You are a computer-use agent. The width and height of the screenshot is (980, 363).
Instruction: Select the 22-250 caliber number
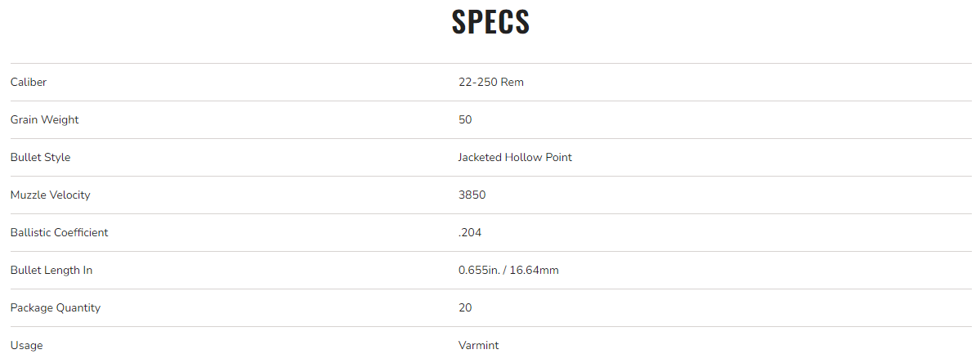click(x=477, y=82)
